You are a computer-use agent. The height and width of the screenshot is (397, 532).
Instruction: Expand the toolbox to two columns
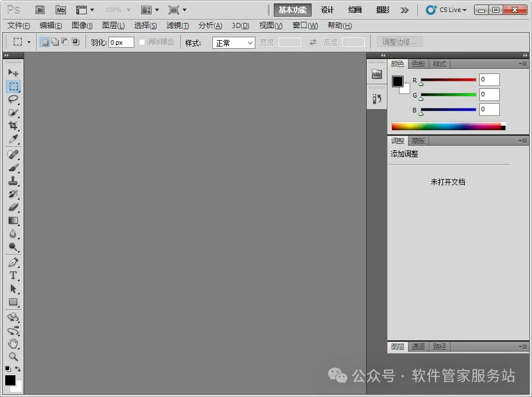[6, 55]
